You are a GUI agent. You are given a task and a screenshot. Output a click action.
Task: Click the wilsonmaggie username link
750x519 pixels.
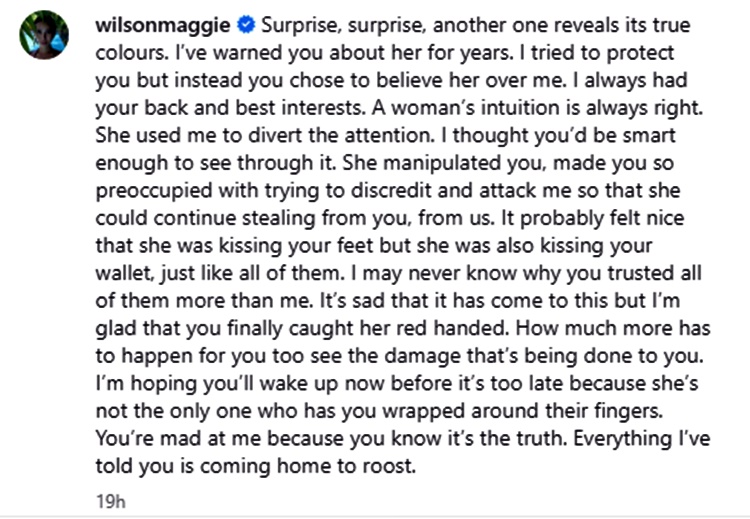coord(163,25)
